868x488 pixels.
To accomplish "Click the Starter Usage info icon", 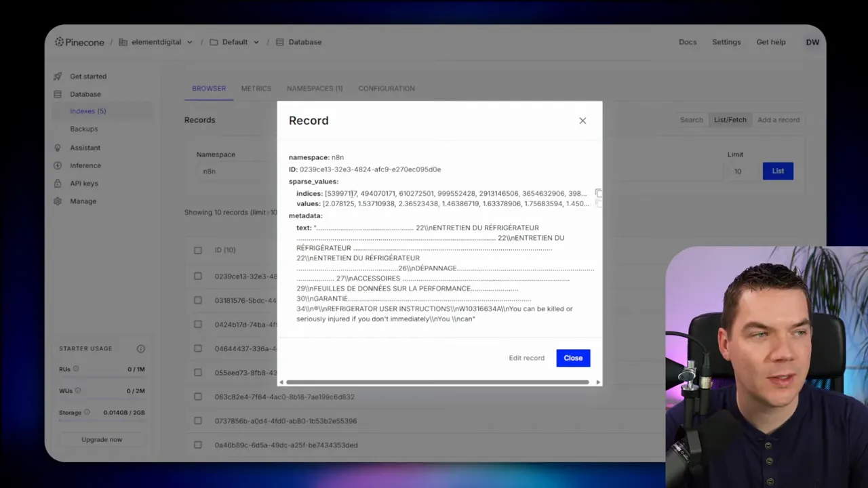I will (x=141, y=348).
